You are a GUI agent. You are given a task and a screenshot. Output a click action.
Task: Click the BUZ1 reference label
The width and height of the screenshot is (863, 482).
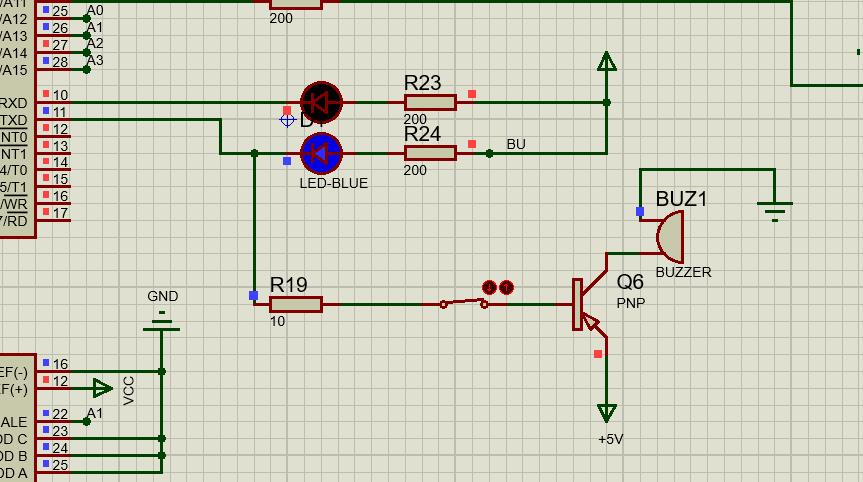(x=681, y=199)
